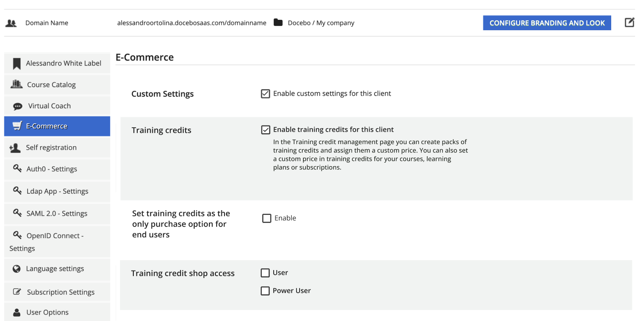Click the bookmark icon for Alessandro White Label
The image size is (644, 321).
[x=17, y=64]
